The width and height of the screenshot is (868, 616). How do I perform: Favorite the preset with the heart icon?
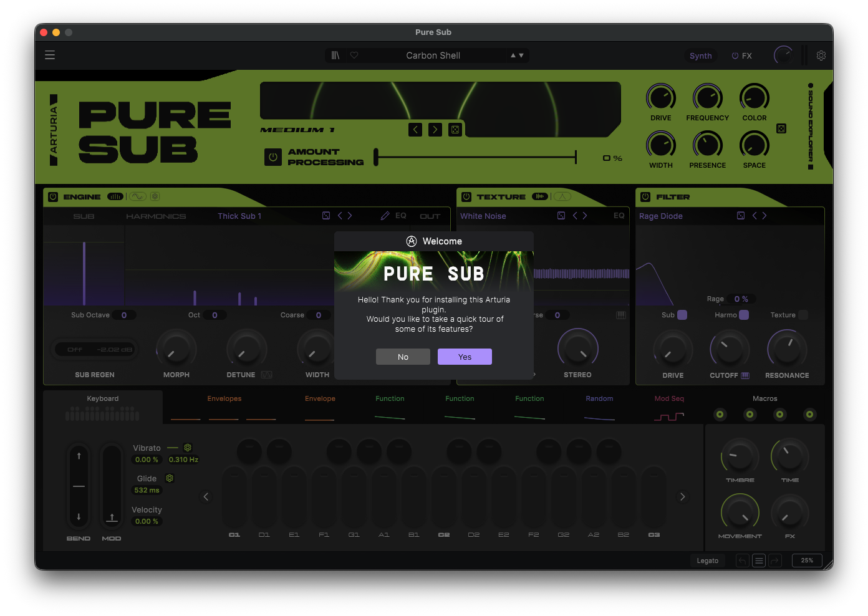point(354,55)
